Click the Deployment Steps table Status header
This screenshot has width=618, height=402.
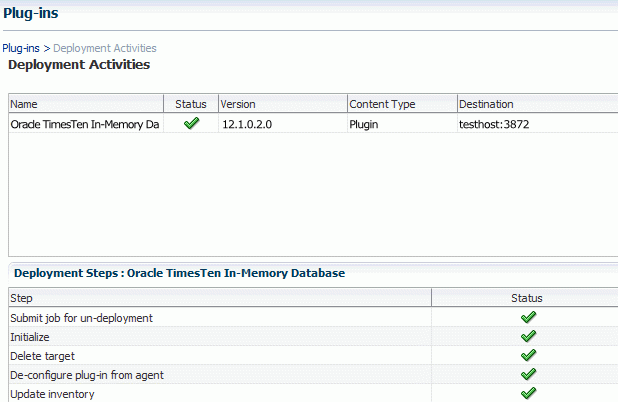click(527, 298)
